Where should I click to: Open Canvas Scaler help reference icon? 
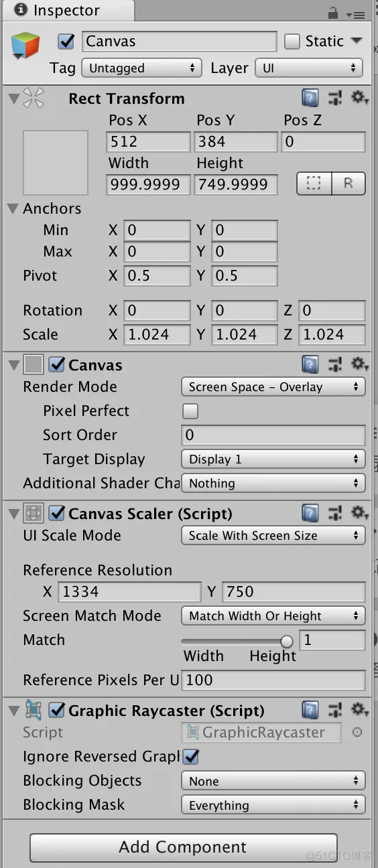coord(310,514)
